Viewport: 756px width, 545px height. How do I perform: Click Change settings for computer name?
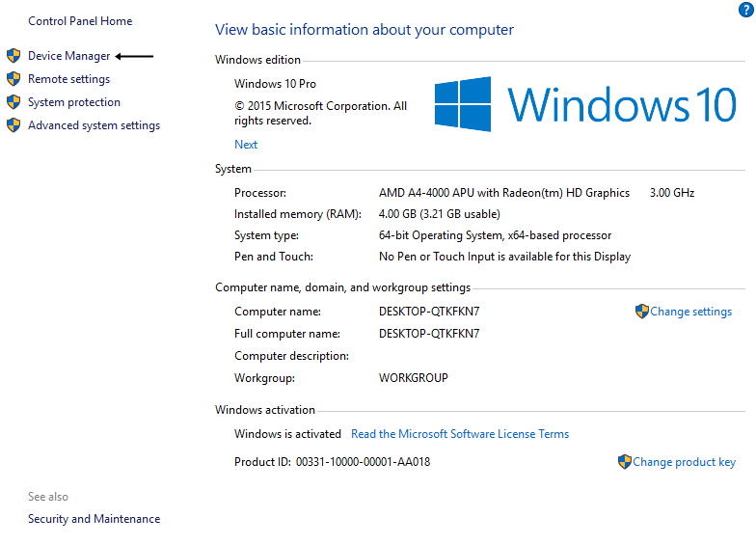tap(690, 312)
